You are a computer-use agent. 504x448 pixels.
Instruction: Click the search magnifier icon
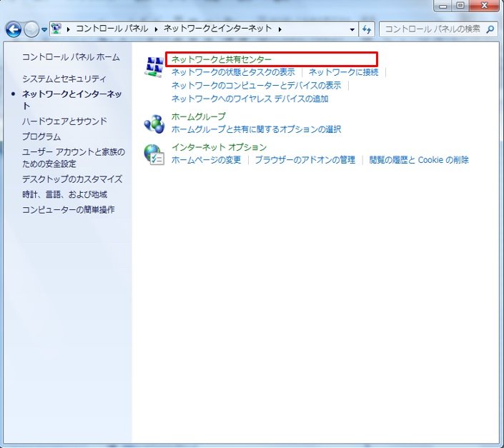(490, 29)
